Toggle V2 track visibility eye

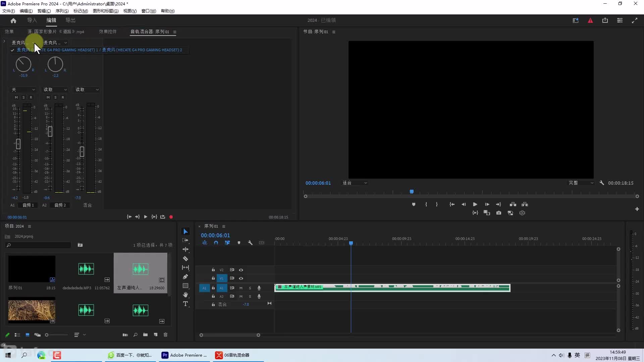click(241, 270)
